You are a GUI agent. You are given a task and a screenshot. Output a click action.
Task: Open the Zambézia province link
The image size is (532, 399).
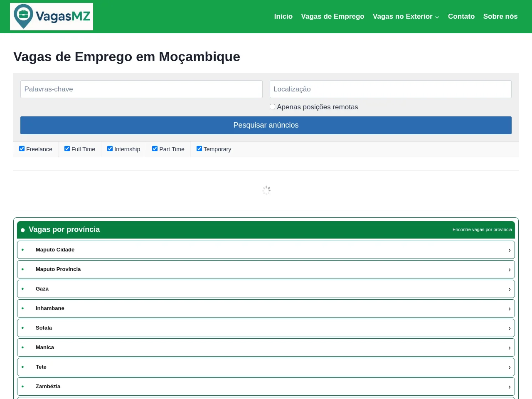pos(266,387)
